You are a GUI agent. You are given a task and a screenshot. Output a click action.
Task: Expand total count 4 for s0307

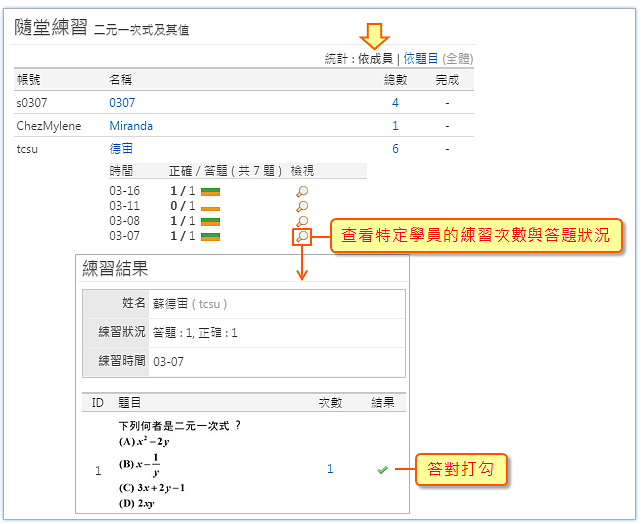(395, 102)
